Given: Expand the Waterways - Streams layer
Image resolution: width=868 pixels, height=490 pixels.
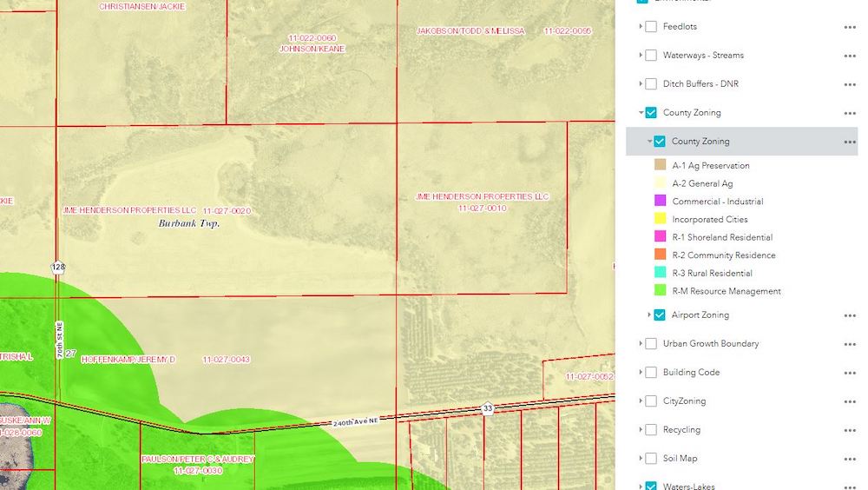Looking at the screenshot, I should point(641,56).
